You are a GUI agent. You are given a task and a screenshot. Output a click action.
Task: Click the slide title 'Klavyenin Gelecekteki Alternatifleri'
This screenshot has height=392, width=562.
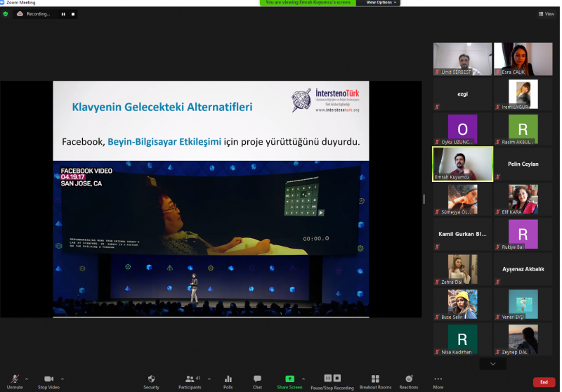[162, 107]
